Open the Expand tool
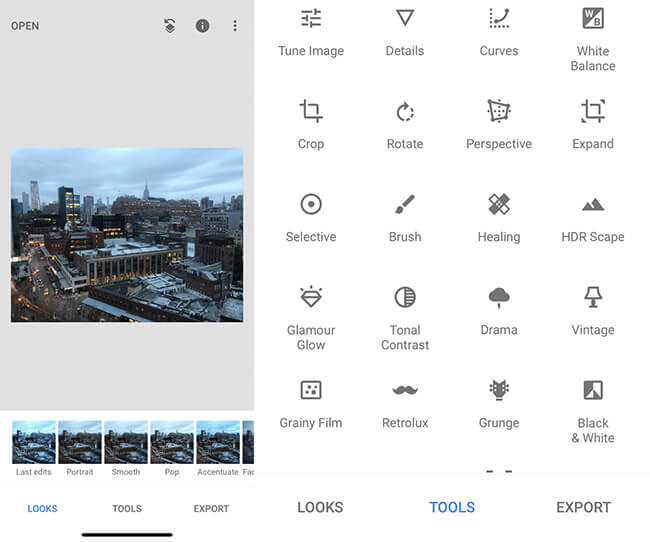Viewport: 650px width, 542px height. tap(593, 125)
